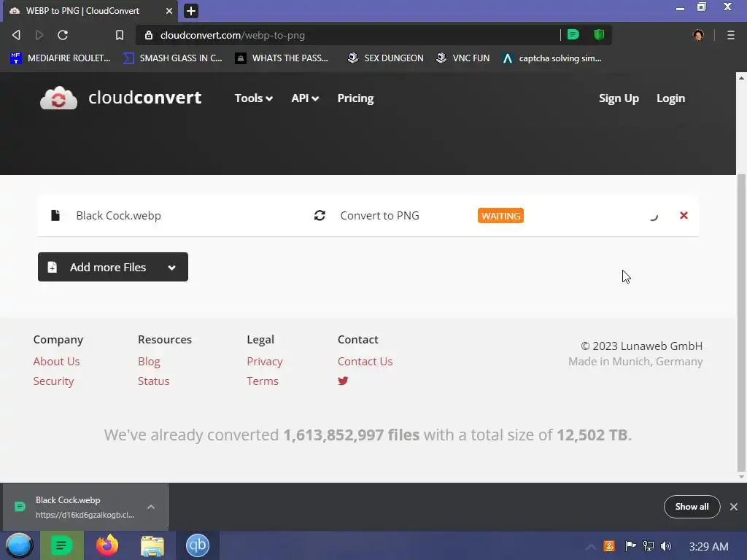Reload the cloudconvert page

(63, 35)
